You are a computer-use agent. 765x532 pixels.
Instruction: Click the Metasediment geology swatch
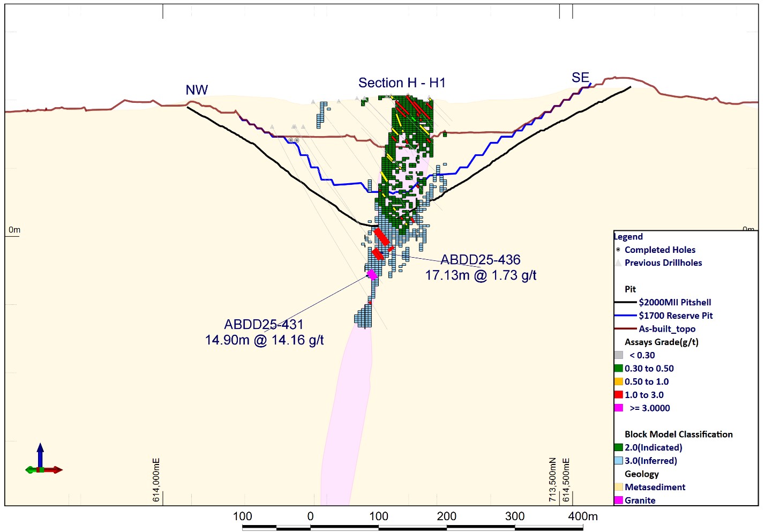pos(619,487)
